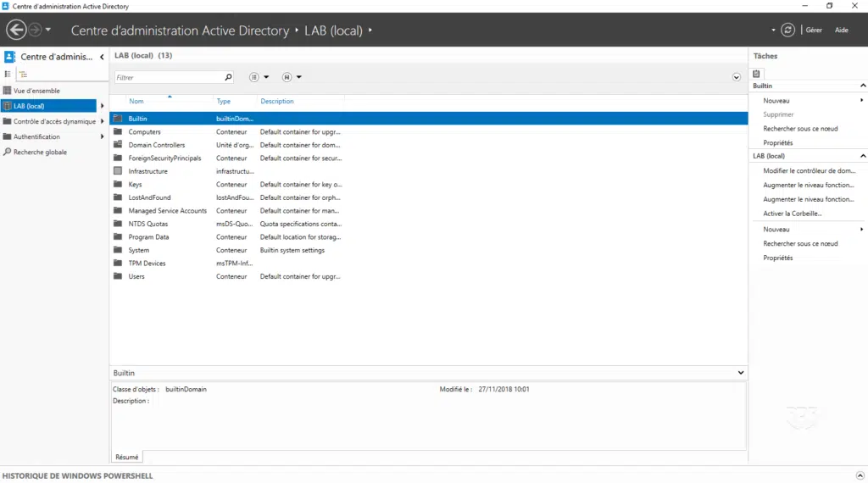
Task: Select the Domain Controllers OU icon
Action: [118, 145]
